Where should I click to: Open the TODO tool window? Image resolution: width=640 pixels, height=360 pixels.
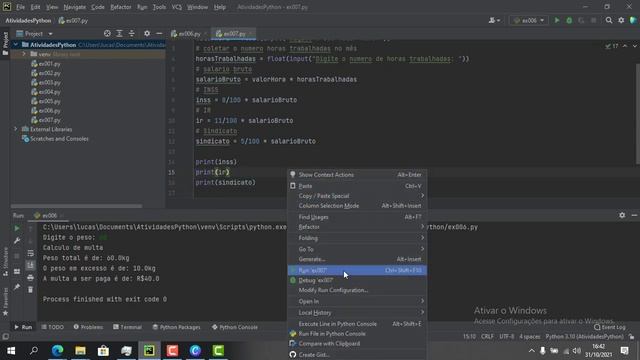point(53,327)
